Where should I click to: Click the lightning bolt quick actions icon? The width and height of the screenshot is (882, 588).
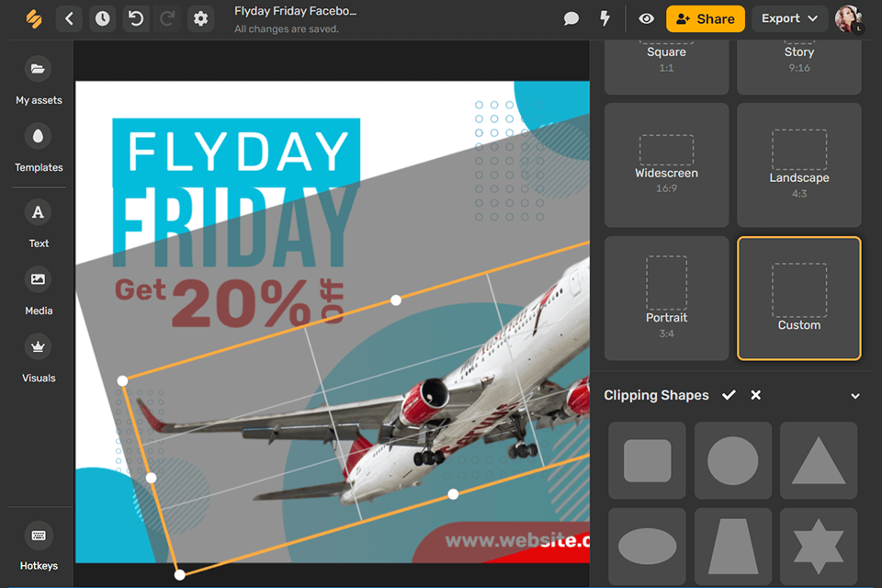pyautogui.click(x=605, y=18)
